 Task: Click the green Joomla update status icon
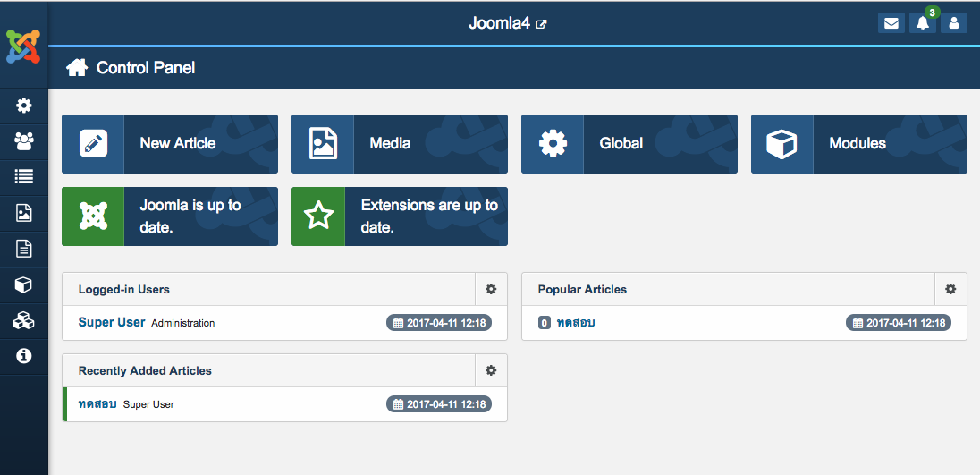point(93,216)
